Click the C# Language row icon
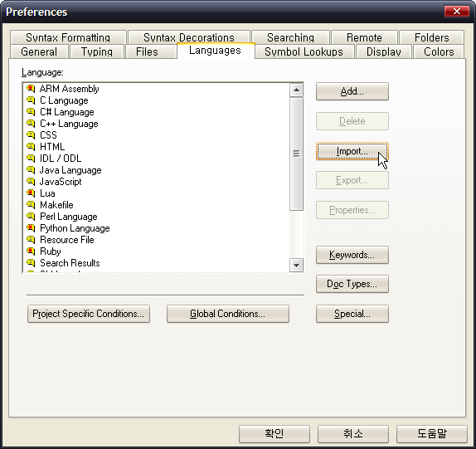The height and width of the screenshot is (449, 476). click(x=31, y=112)
